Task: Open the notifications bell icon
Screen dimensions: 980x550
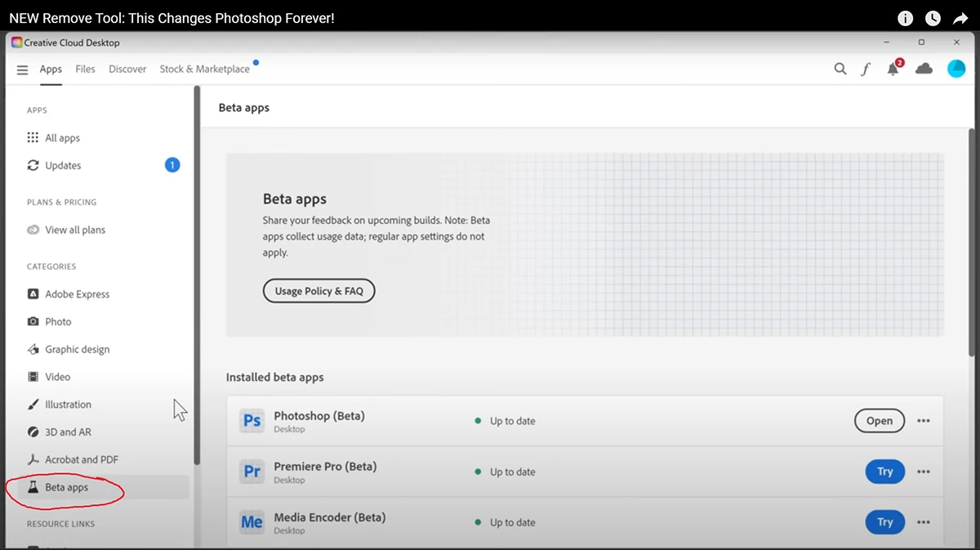Action: click(893, 69)
